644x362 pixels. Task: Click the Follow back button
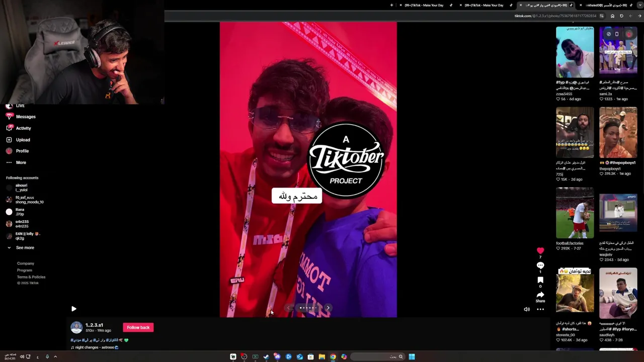[x=138, y=327]
